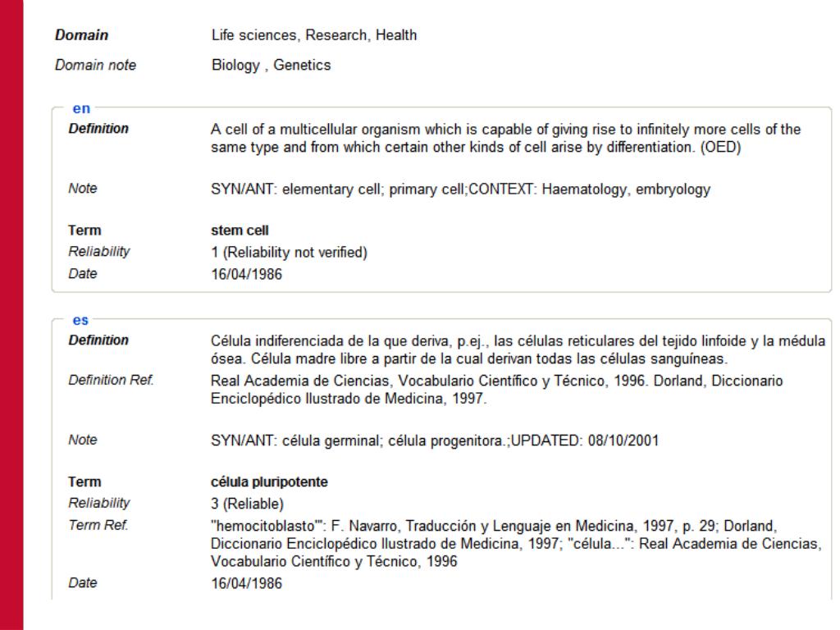Select the English term 'stem cell'
The height and width of the screenshot is (630, 840).
pyautogui.click(x=240, y=231)
